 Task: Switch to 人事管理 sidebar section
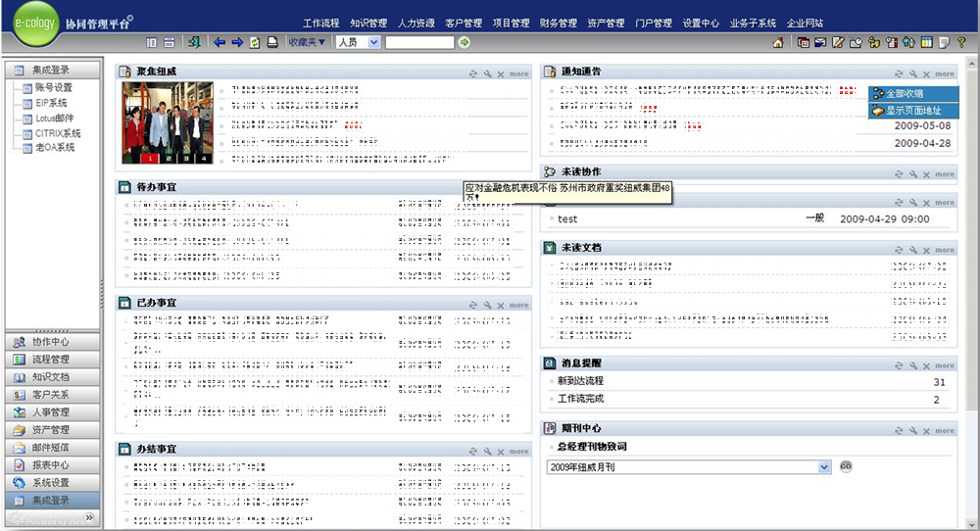(53, 412)
